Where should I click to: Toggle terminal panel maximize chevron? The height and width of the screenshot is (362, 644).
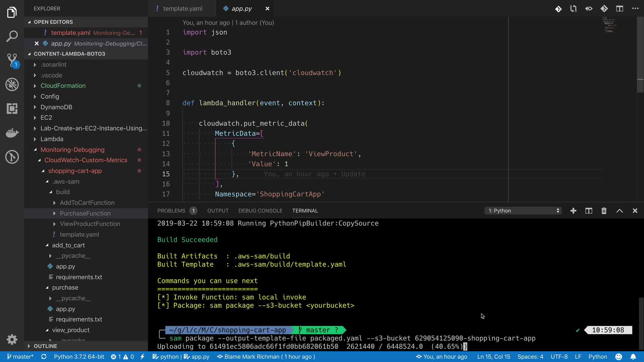(620, 210)
